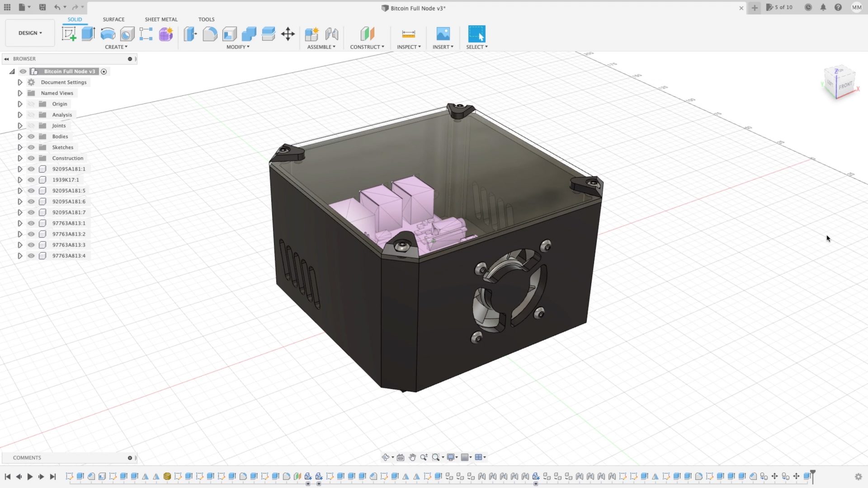Select the Fillet tool in Modify

[x=210, y=34]
